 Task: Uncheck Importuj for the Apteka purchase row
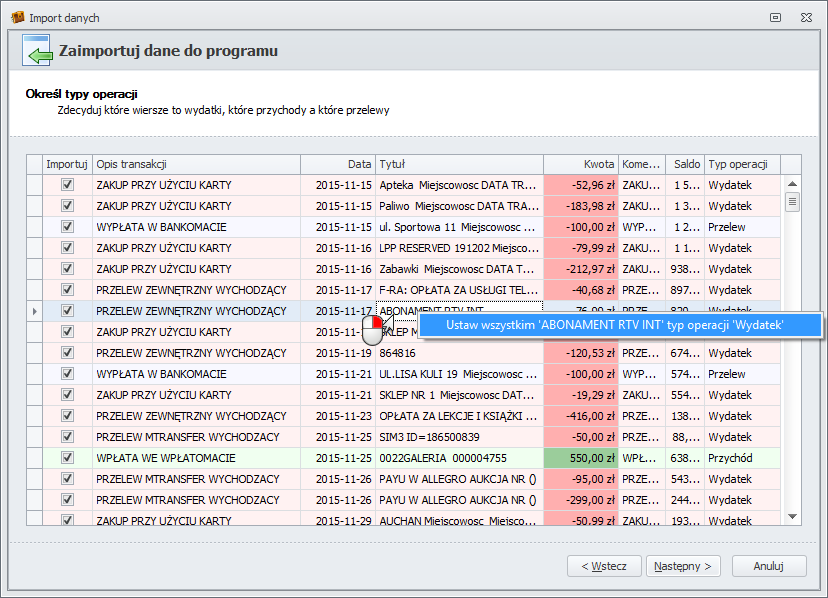click(x=68, y=185)
